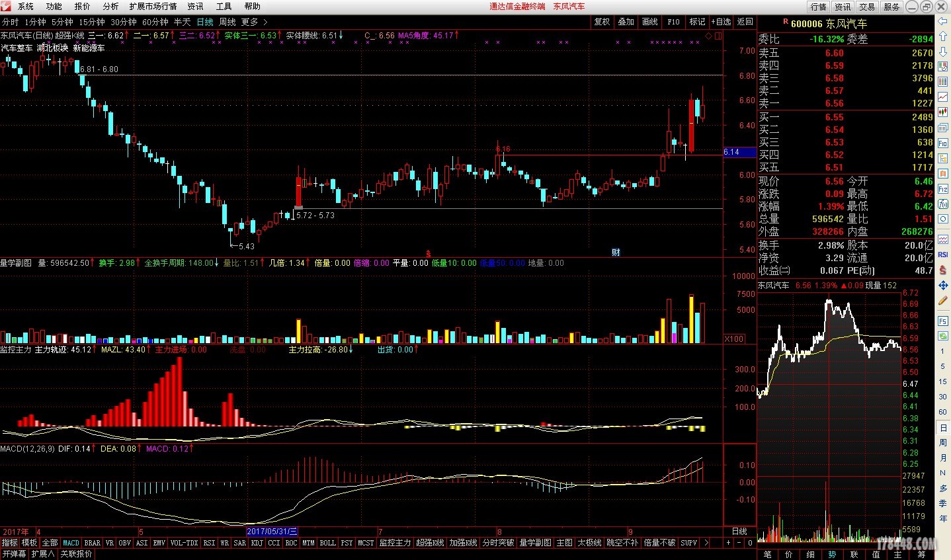Switch to 60分钟 period
Viewport: 951px width, 560px height.
155,22
